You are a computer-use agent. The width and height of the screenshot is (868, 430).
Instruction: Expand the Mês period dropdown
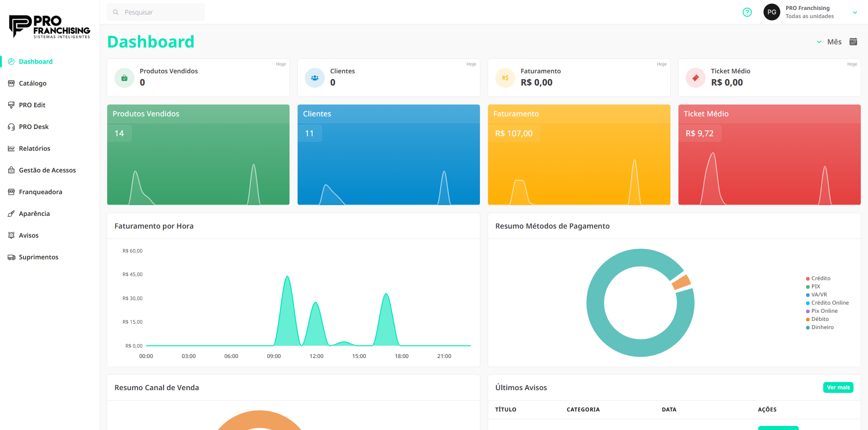click(x=830, y=42)
